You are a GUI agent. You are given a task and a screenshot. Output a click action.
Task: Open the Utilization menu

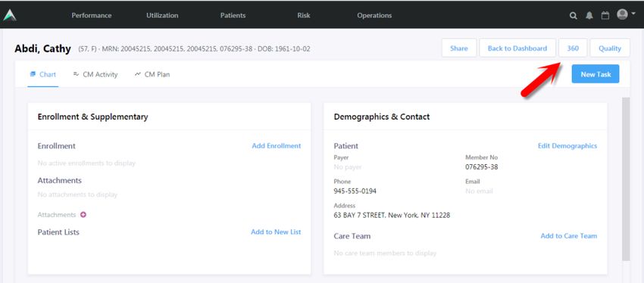click(x=162, y=15)
